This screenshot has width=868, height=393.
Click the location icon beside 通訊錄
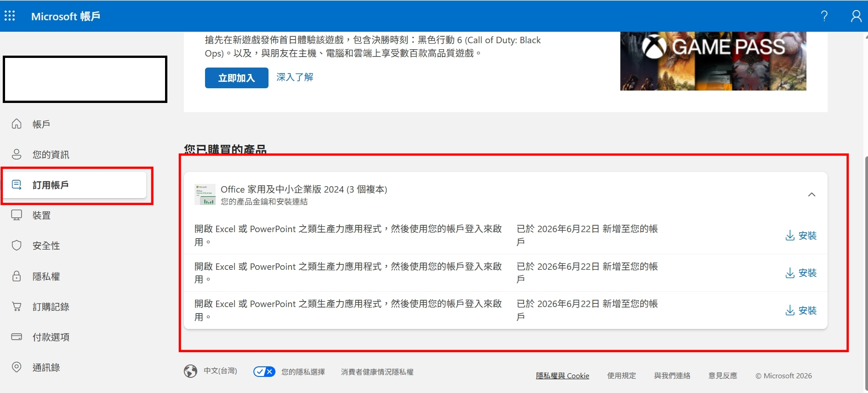17,367
